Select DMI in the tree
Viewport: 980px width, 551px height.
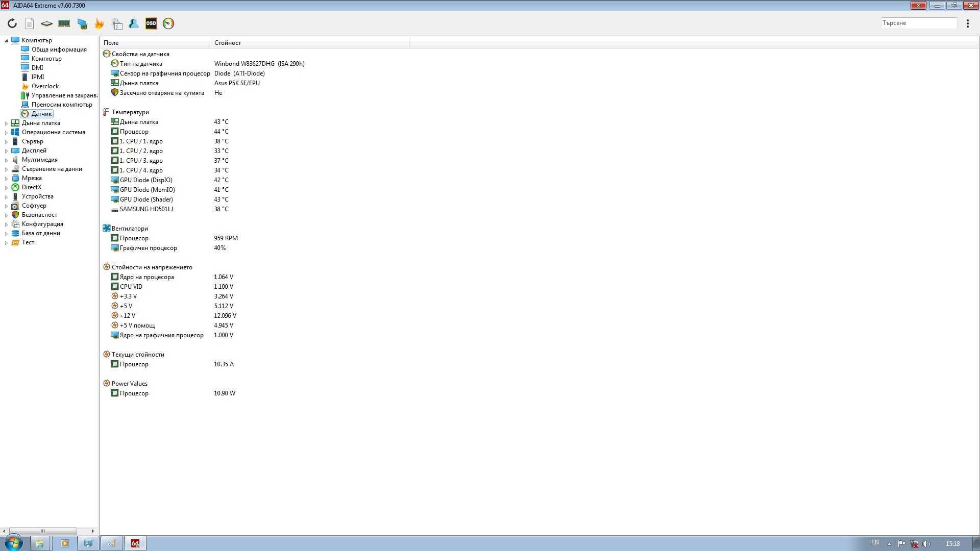tap(37, 68)
